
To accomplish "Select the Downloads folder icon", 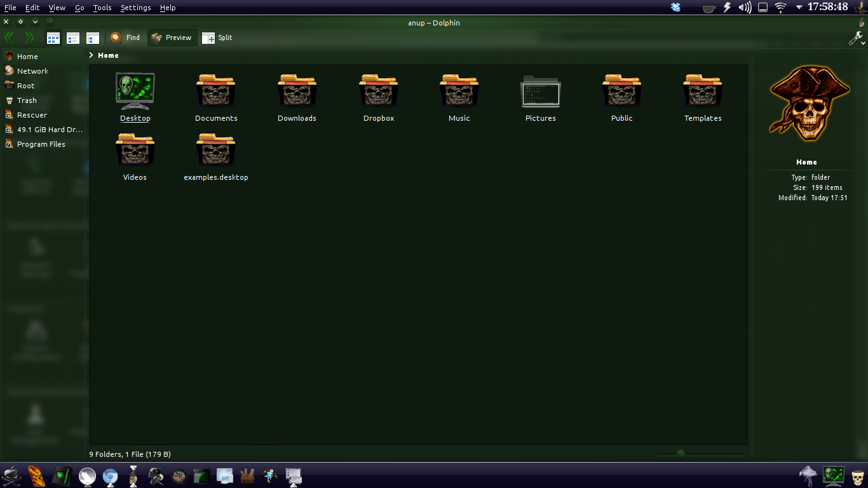I will [x=297, y=91].
